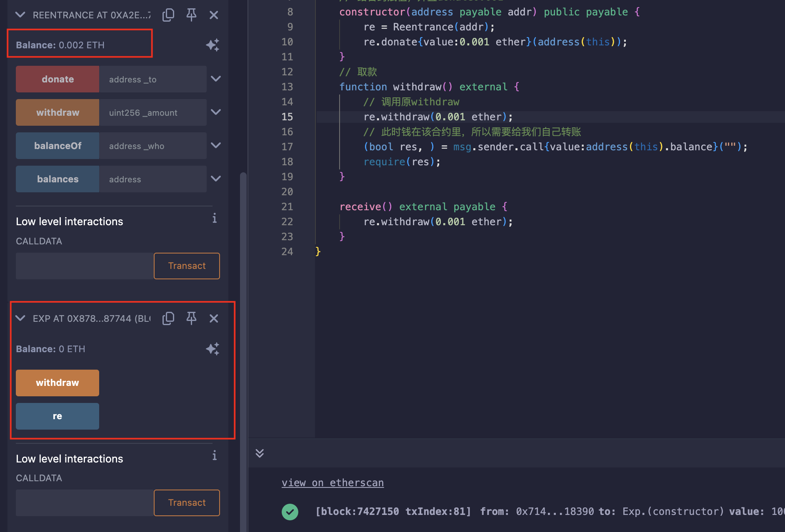Viewport: 785px width, 532px height.
Task: Focus the Reentrance CALLDATA input
Action: (85, 266)
